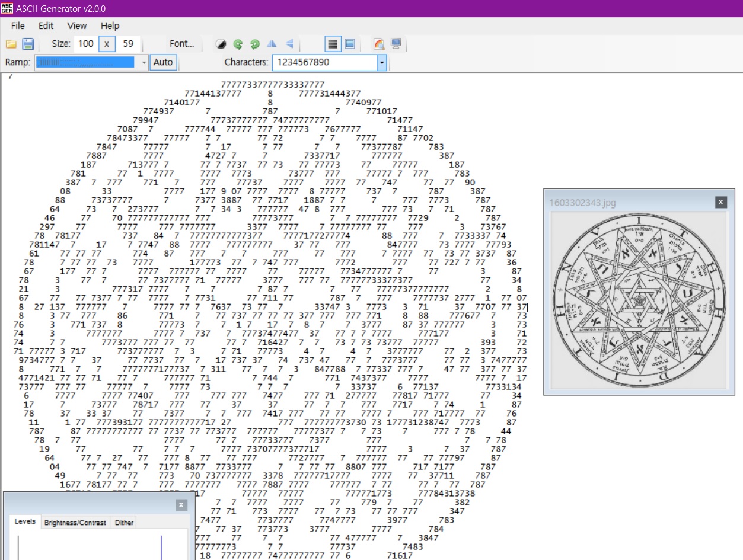Screen dimensions: 743x560
Task: Click the 1603302343.jpg panel title
Action: tap(583, 203)
